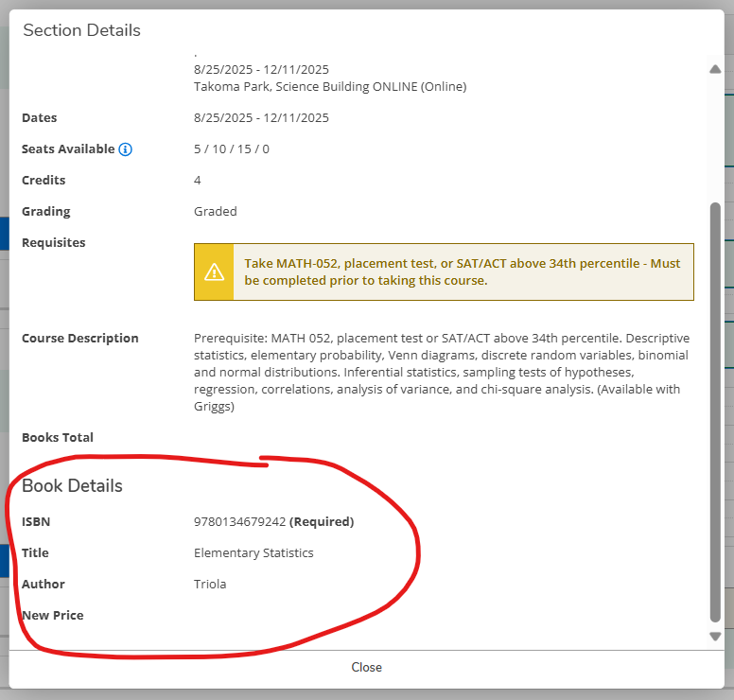734x700 pixels.
Task: Click the author name Triola
Action: 210,584
